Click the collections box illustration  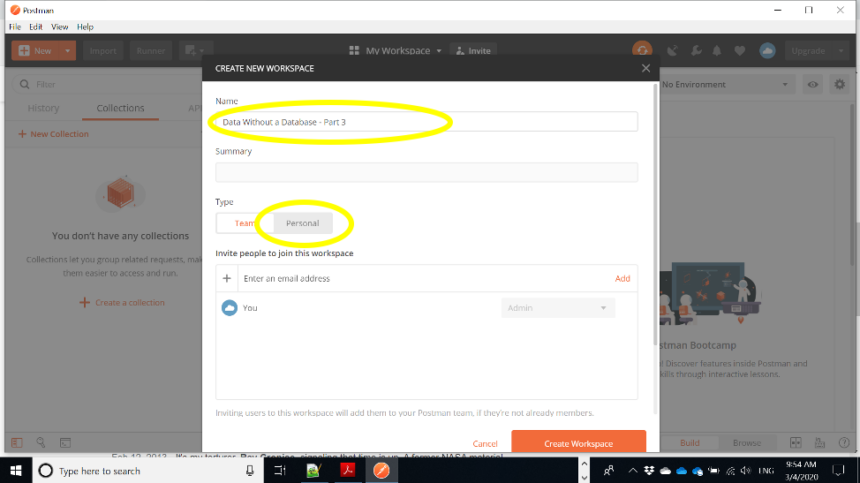point(120,194)
